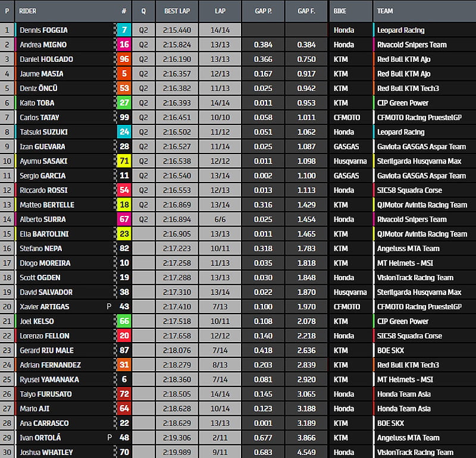Click Deniz Öncü's Red Bull KTM Tech3 team
476x458 pixels.
[408, 88]
